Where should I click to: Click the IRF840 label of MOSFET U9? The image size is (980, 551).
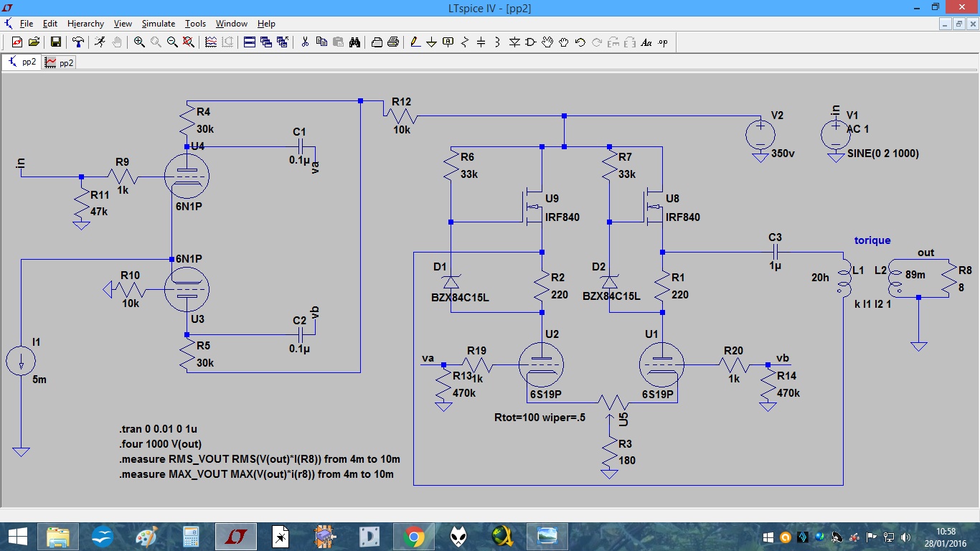tap(562, 217)
